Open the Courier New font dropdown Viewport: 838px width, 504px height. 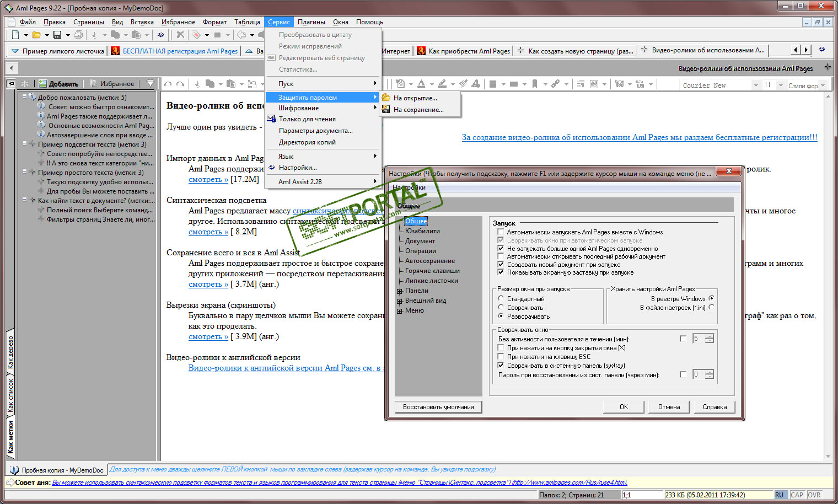(x=756, y=85)
